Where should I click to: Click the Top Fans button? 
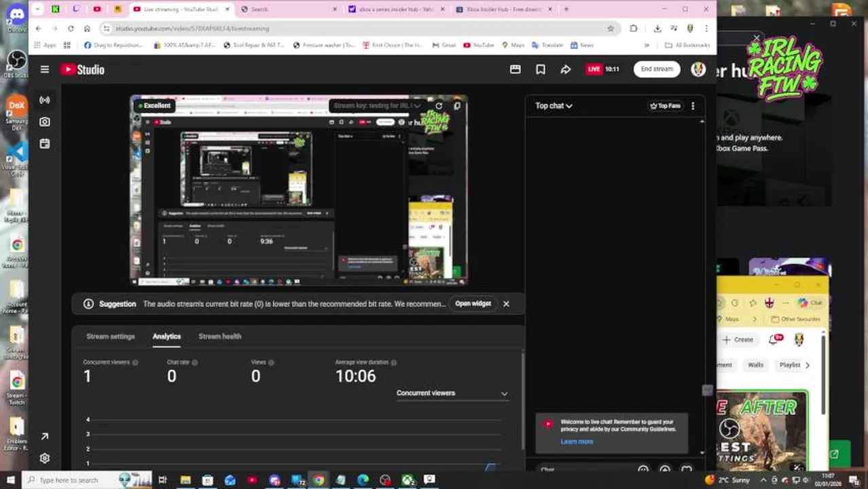(666, 106)
